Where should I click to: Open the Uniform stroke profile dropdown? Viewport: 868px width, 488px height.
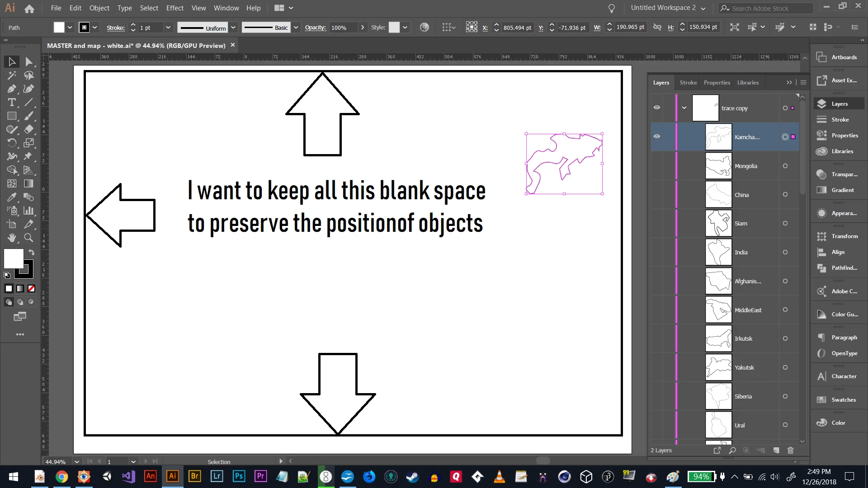click(x=233, y=28)
